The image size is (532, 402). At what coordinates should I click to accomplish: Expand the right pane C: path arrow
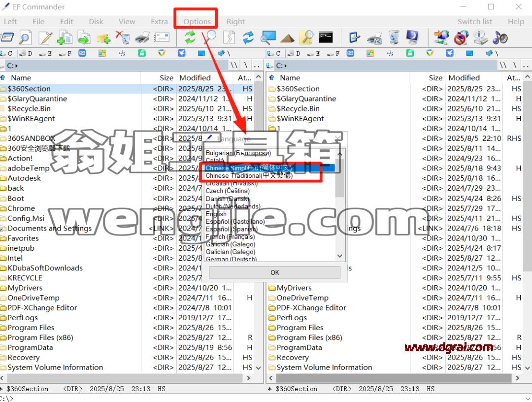click(285, 66)
